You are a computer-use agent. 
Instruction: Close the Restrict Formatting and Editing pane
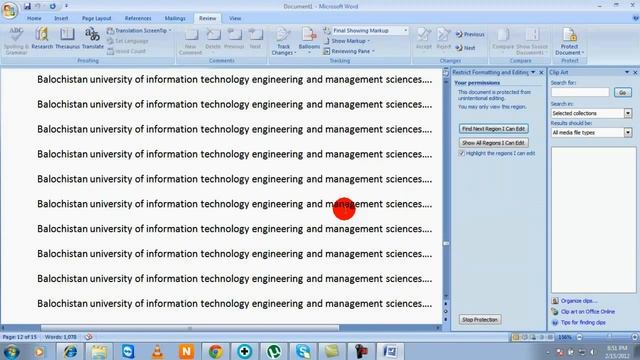coord(542,72)
